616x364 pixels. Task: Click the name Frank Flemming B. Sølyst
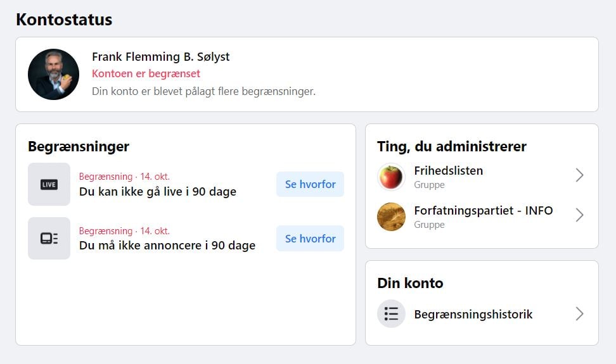click(x=161, y=57)
